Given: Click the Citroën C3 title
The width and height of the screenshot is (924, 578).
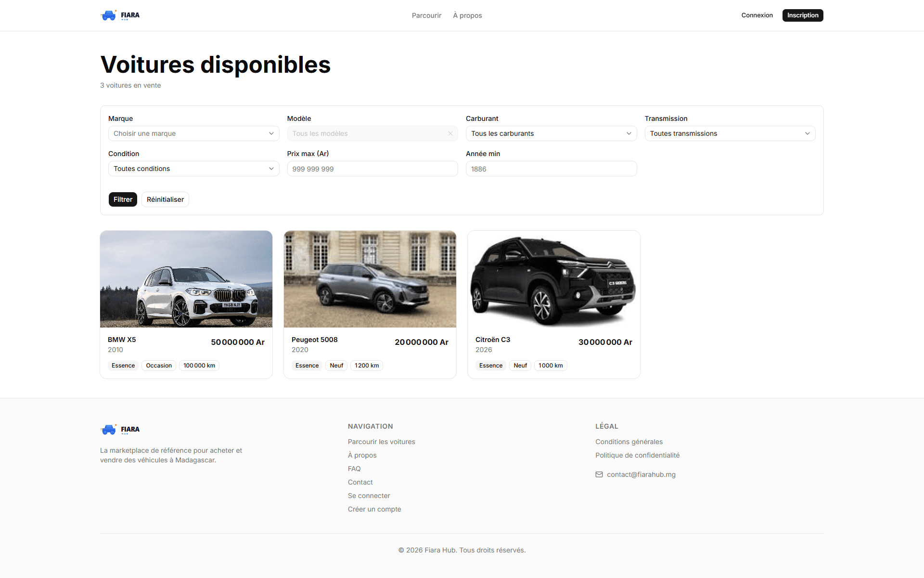Looking at the screenshot, I should point(493,340).
